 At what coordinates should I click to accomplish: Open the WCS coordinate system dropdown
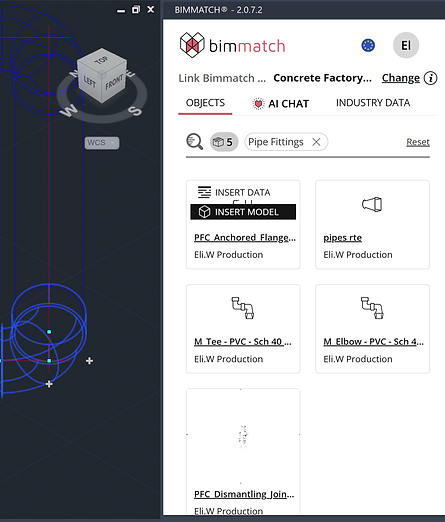click(x=102, y=143)
